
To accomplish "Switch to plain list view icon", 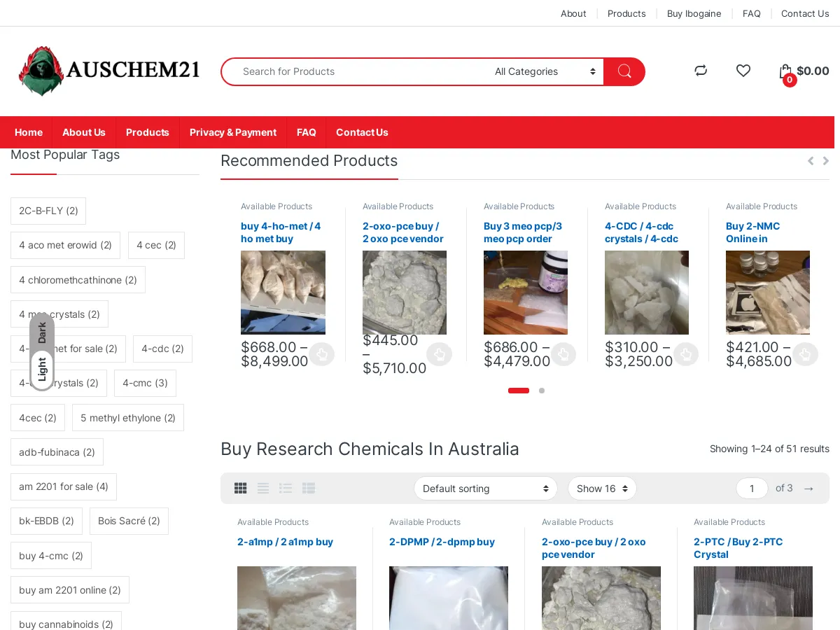I will pyautogui.click(x=263, y=489).
